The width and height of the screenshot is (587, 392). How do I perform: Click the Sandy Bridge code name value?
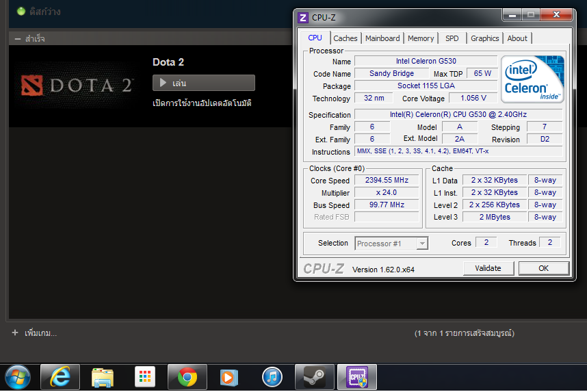pos(391,73)
